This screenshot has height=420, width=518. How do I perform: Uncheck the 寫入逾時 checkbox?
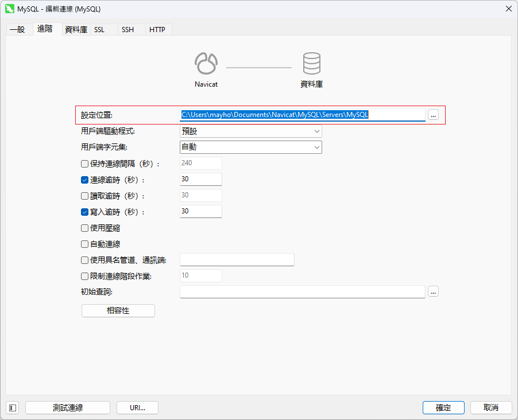click(84, 212)
